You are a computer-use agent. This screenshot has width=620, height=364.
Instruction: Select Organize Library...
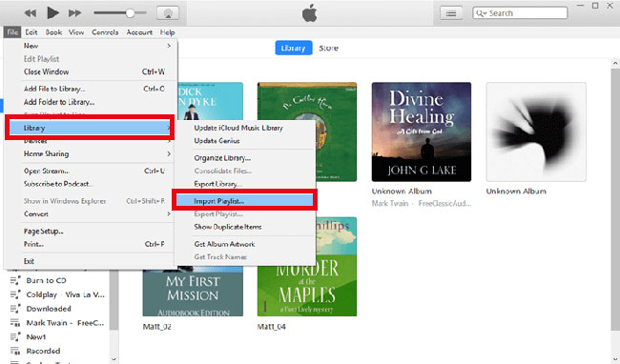point(245,158)
